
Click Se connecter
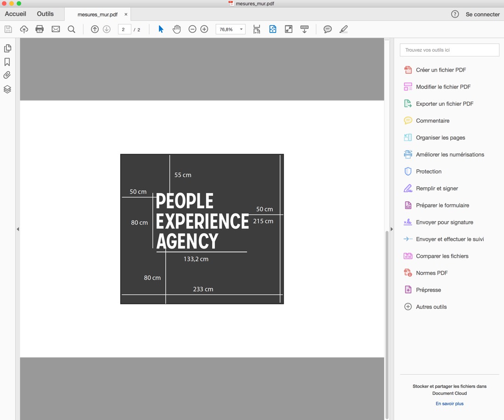[x=482, y=15]
